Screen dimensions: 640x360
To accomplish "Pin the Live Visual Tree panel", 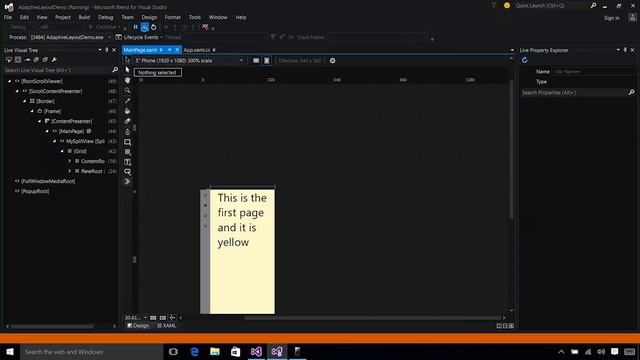I will click(107, 50).
